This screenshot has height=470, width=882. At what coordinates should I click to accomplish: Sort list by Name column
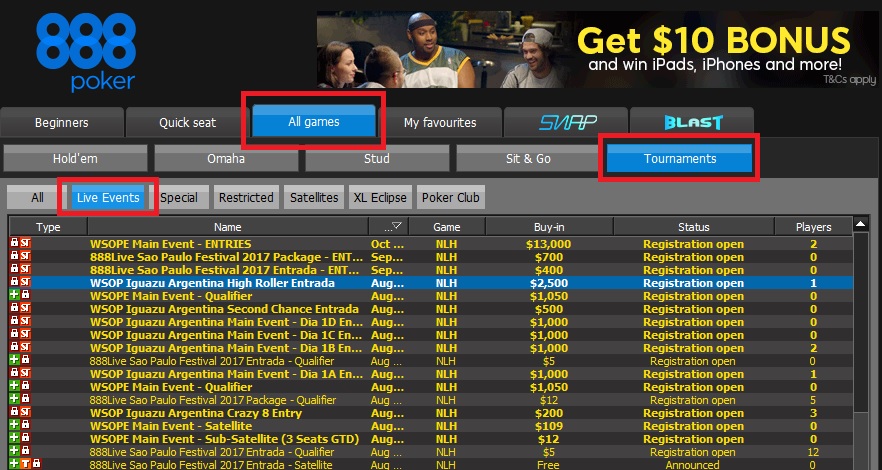228,227
